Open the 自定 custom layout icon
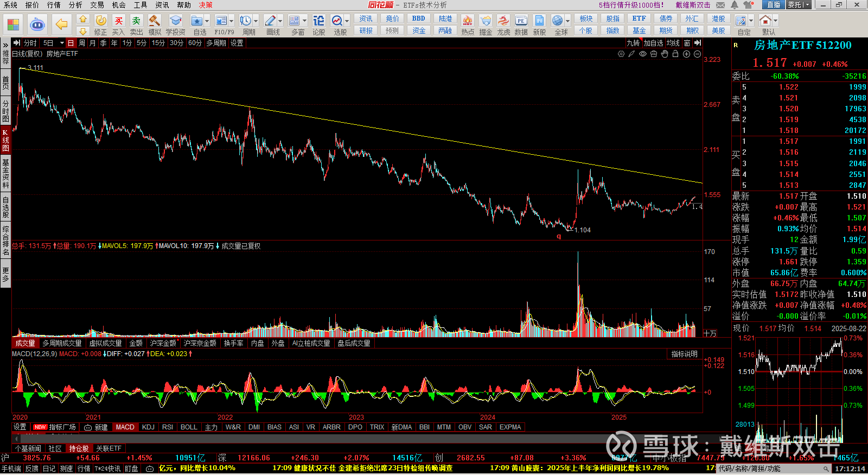This screenshot has height=475, width=868. click(x=741, y=21)
